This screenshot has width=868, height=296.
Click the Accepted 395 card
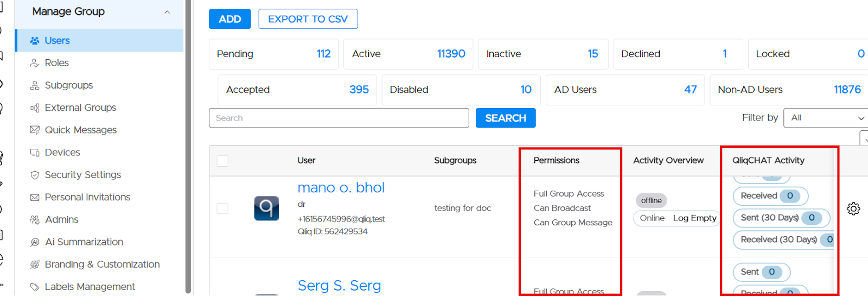point(297,90)
